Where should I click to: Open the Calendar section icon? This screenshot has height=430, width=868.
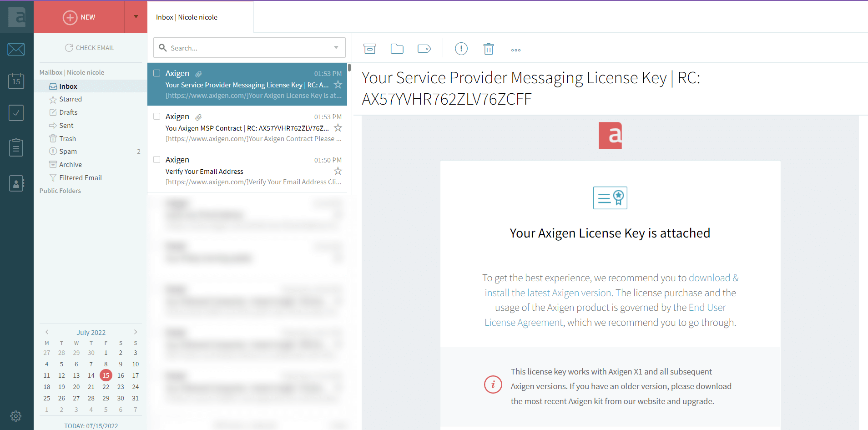(16, 81)
